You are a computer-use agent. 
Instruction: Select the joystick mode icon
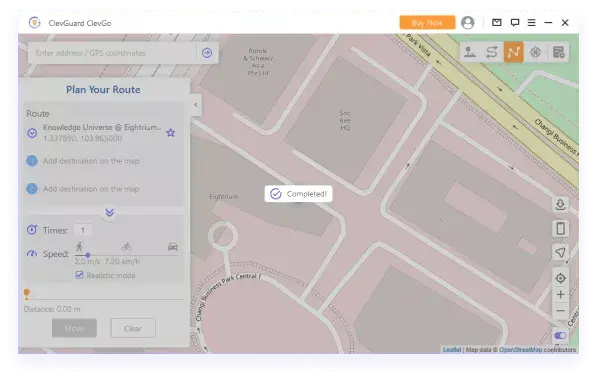pos(535,52)
